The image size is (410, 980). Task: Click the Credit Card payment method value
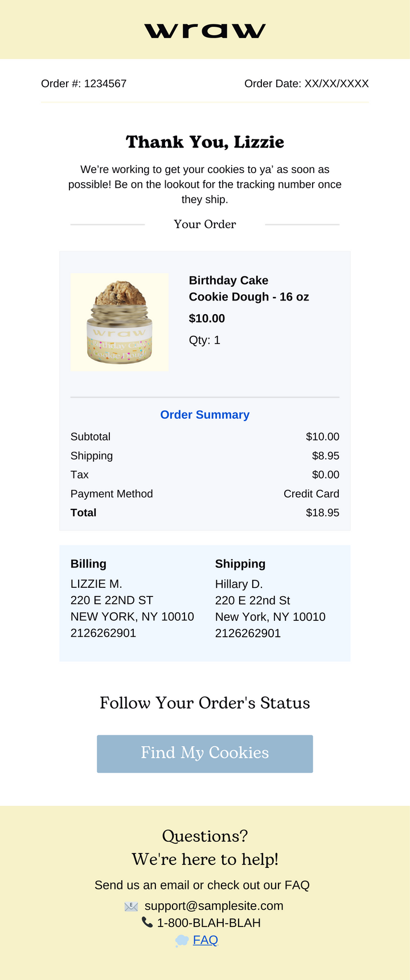click(x=311, y=494)
